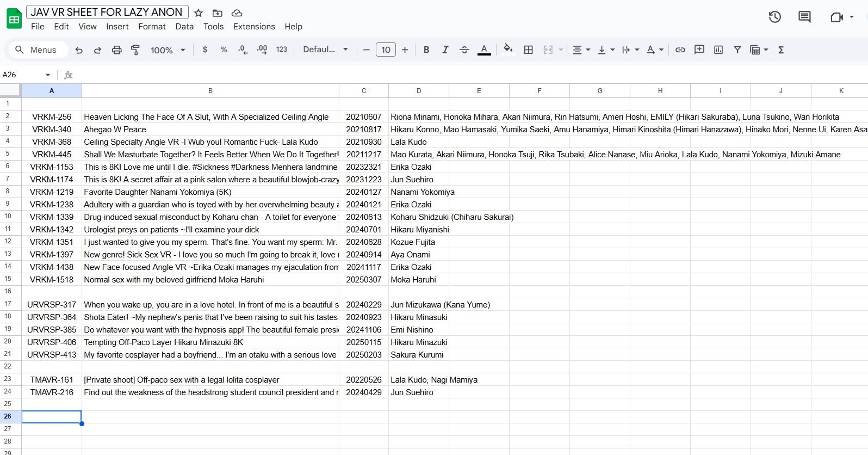Click the Undo icon
This screenshot has width=868, height=455.
[x=79, y=50]
